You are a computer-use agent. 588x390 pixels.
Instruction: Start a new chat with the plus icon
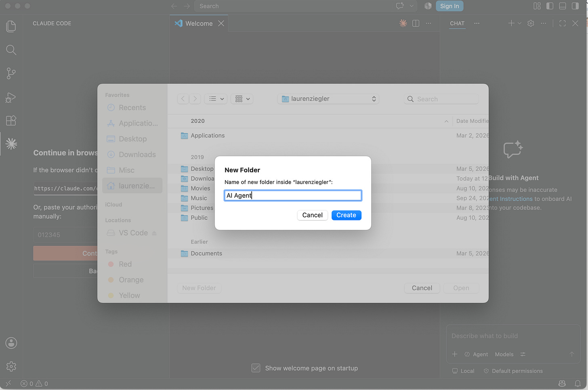click(511, 23)
